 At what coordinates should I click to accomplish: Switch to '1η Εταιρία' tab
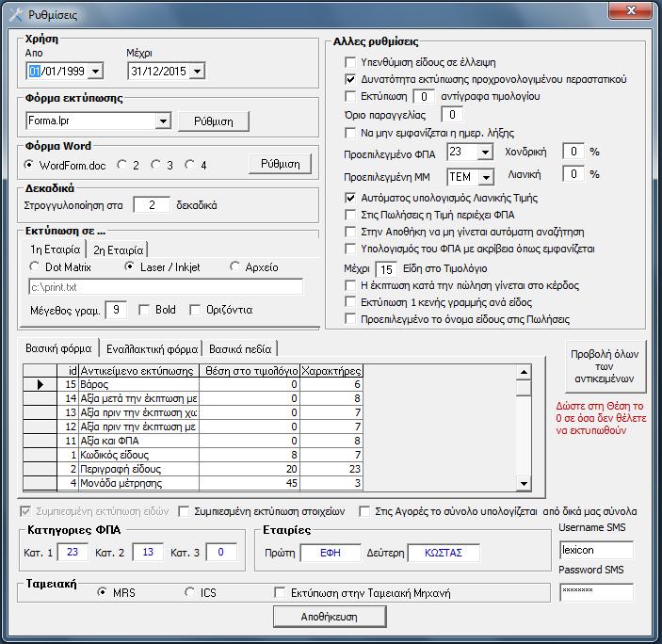(x=55, y=250)
